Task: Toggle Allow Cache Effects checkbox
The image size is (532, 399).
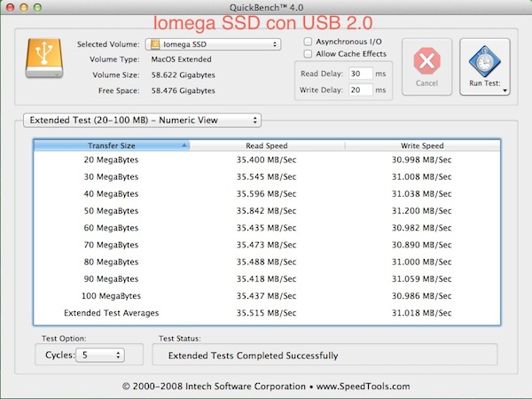Action: [308, 53]
